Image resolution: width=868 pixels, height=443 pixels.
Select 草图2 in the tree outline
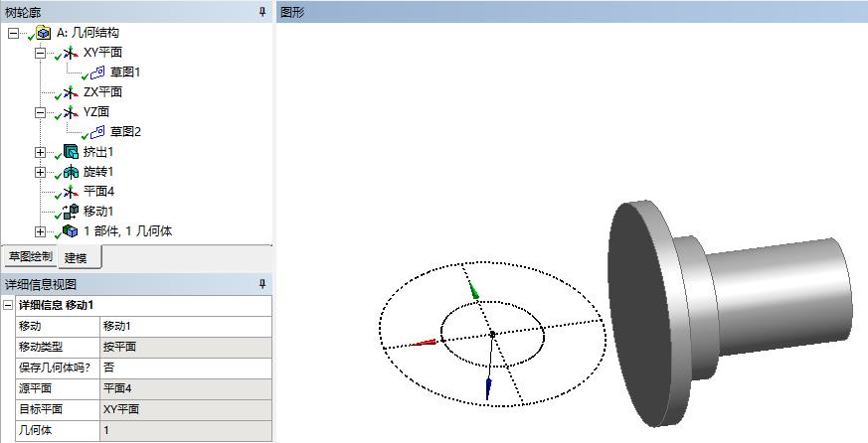pyautogui.click(x=125, y=132)
